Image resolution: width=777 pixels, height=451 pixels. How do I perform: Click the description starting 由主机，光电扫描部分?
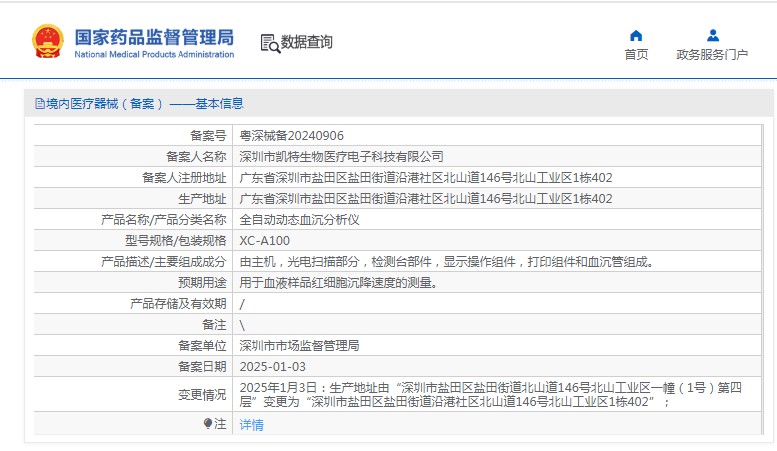(447, 262)
